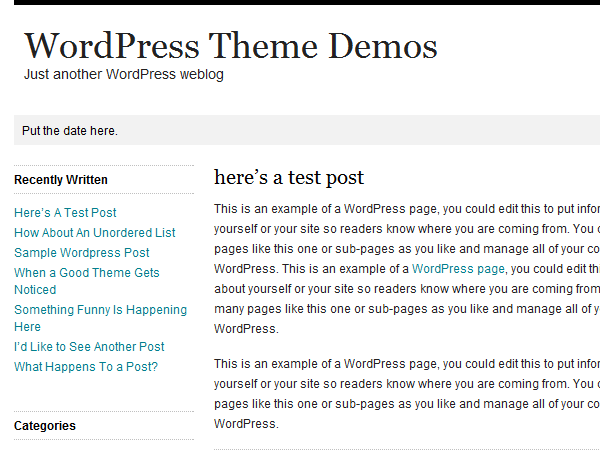Click the "here's a test post" heading

pyautogui.click(x=289, y=177)
